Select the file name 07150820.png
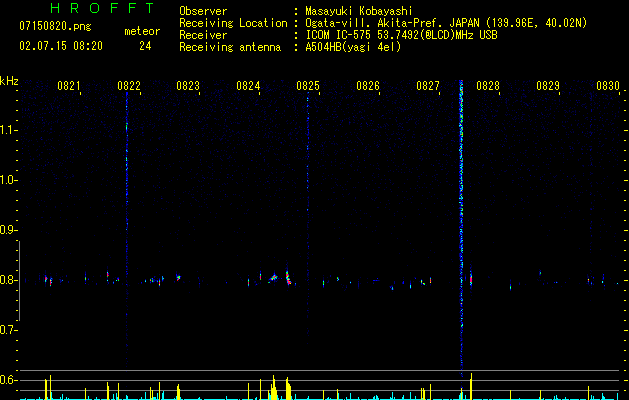This screenshot has height=400, width=629. pyautogui.click(x=55, y=27)
